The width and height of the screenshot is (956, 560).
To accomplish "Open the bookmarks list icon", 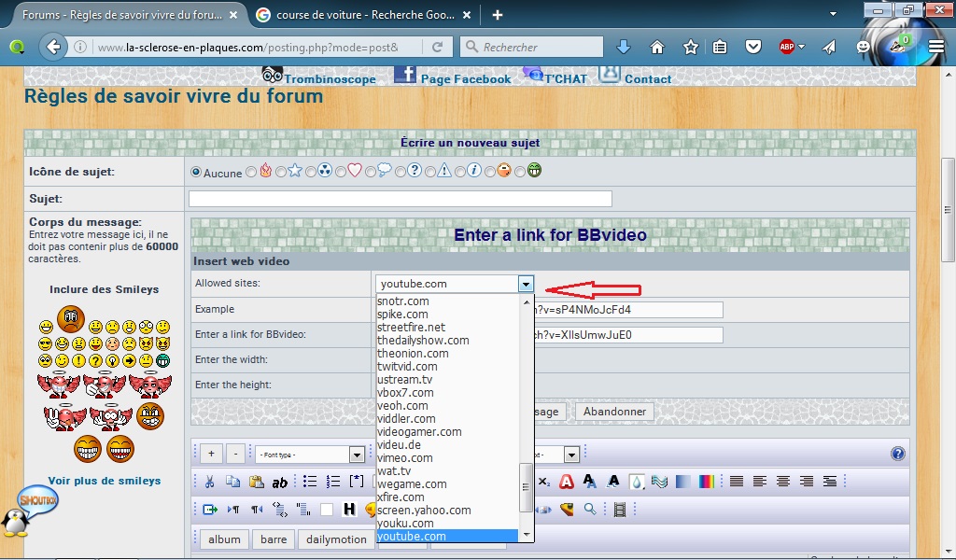I will coord(720,47).
